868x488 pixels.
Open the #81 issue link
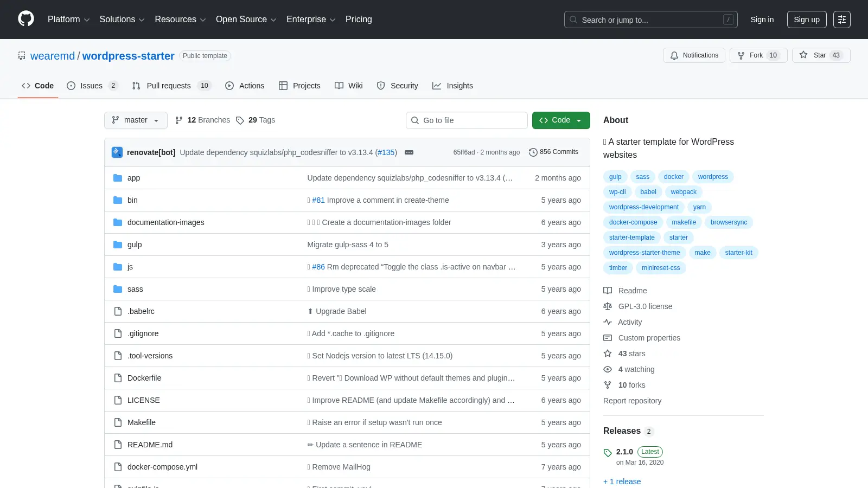pos(318,200)
